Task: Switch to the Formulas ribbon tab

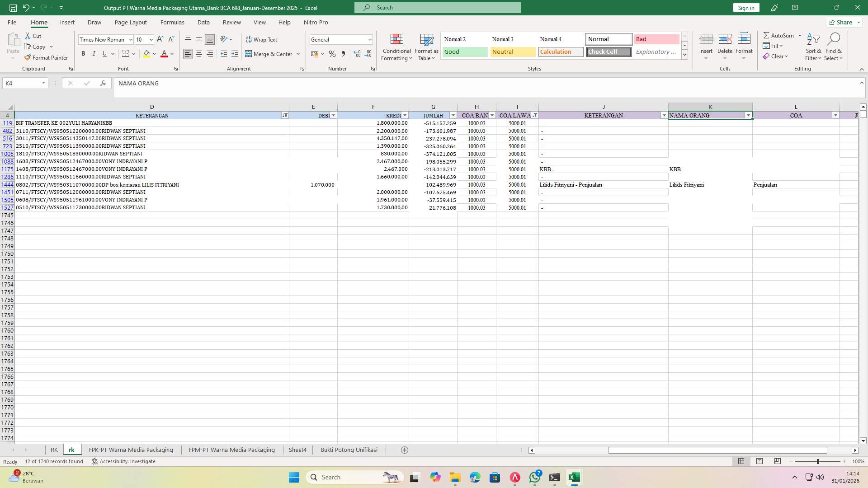Action: point(172,22)
